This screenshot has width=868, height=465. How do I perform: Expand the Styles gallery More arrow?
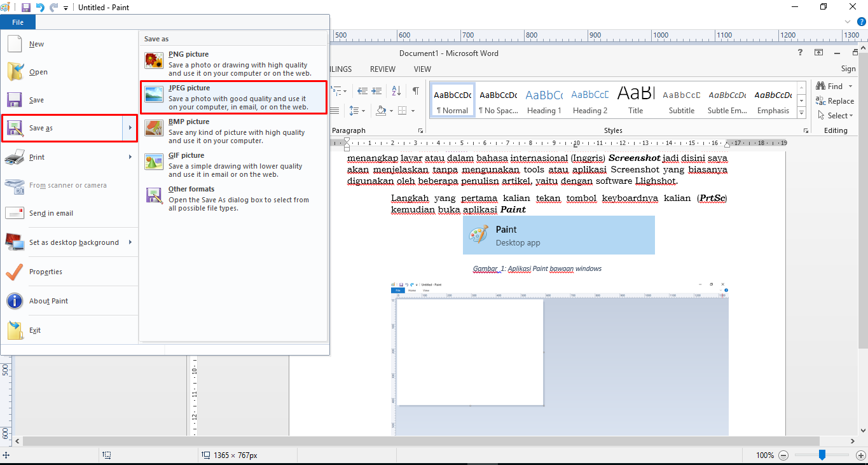801,113
